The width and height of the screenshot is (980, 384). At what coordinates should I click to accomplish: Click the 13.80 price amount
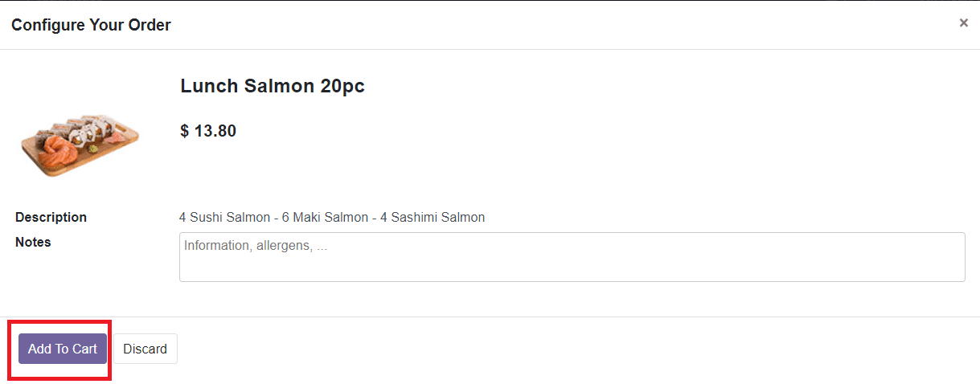click(x=215, y=131)
